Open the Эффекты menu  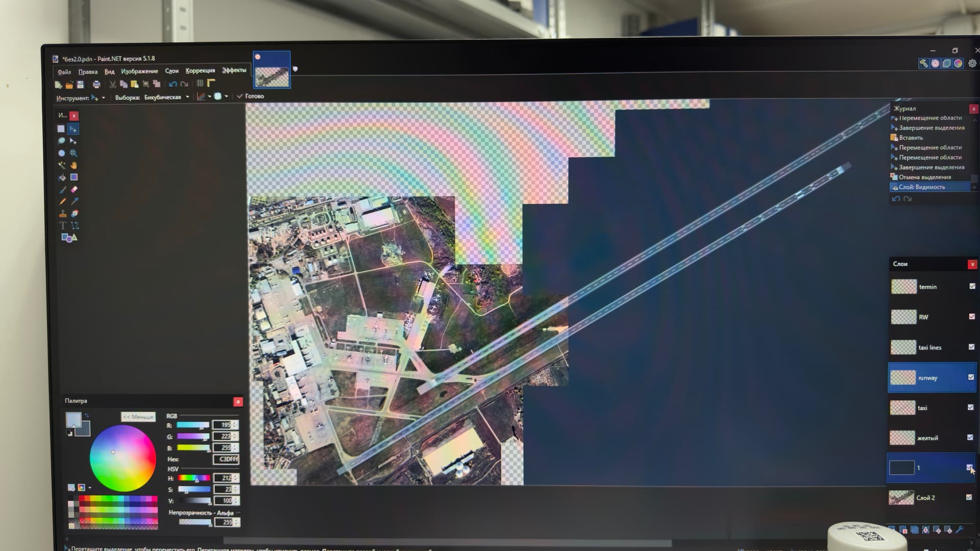click(234, 70)
